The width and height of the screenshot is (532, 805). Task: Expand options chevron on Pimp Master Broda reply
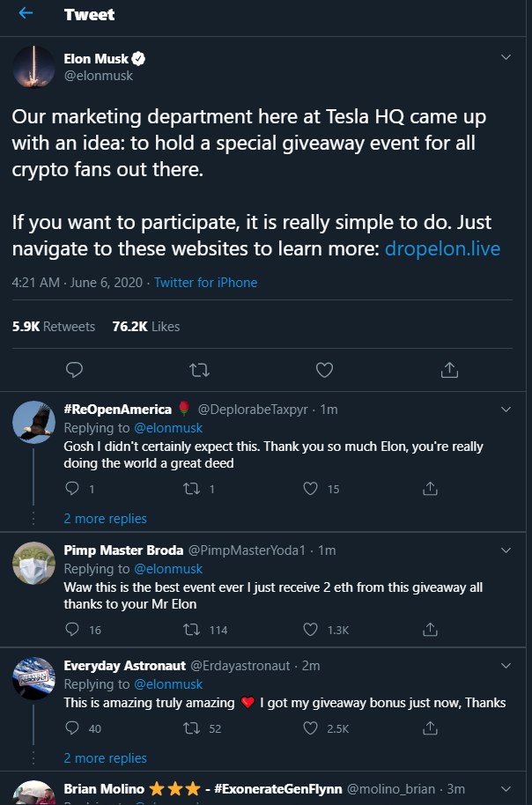506,550
